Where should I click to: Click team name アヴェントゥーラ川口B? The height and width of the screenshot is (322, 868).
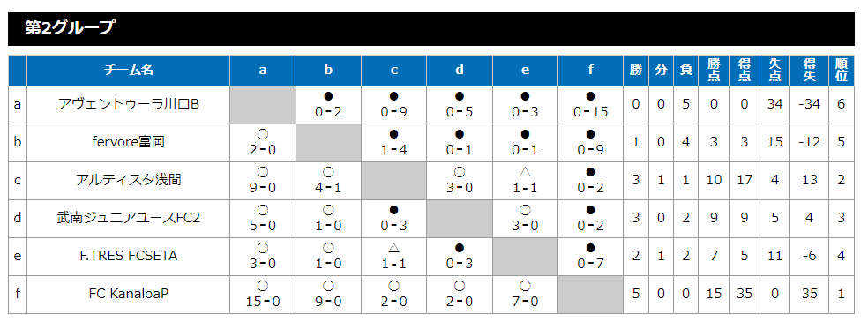[129, 104]
